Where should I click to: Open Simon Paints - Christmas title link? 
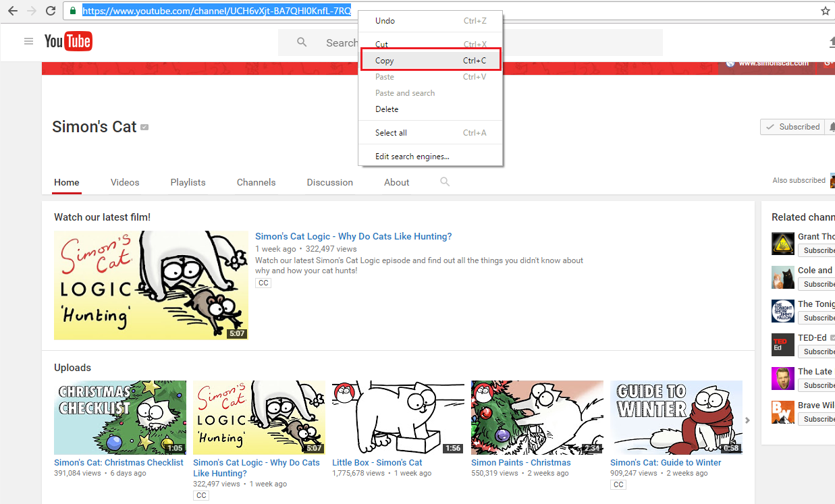pos(521,462)
